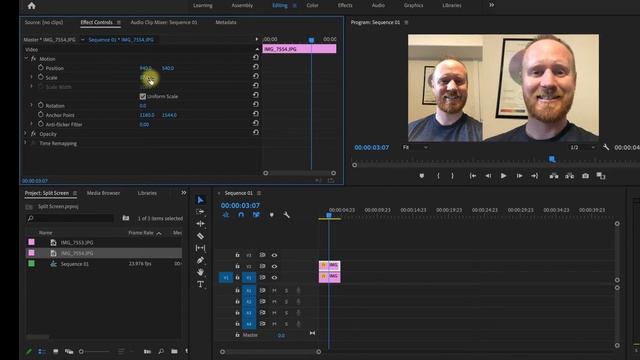Step back one frame
This screenshot has width=640, height=360.
click(488, 176)
